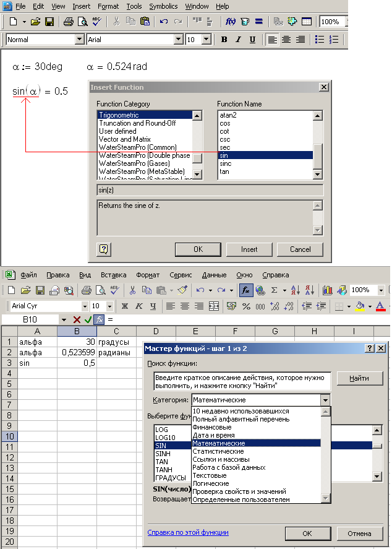
Task: Click OK in Insert Function dialog
Action: (x=198, y=249)
